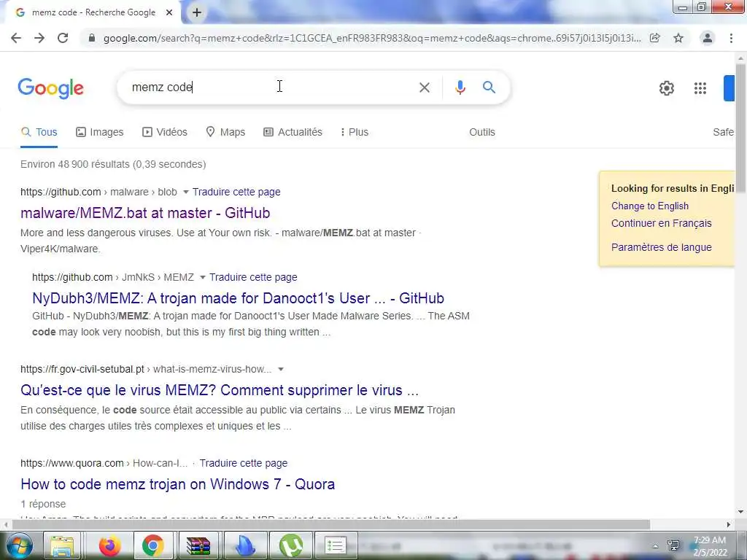This screenshot has height=560, width=747.
Task: Open 'NyDubh3/MEMZ: A trojan made' result
Action: [239, 298]
